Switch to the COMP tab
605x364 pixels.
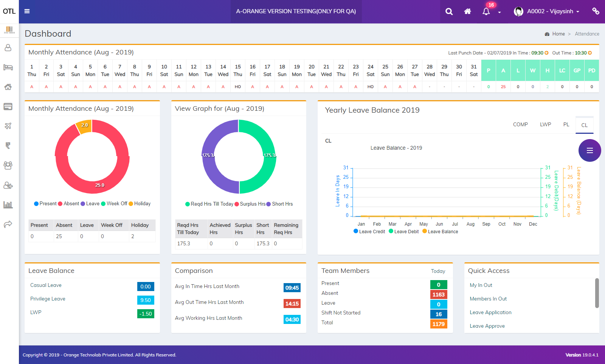coord(520,124)
